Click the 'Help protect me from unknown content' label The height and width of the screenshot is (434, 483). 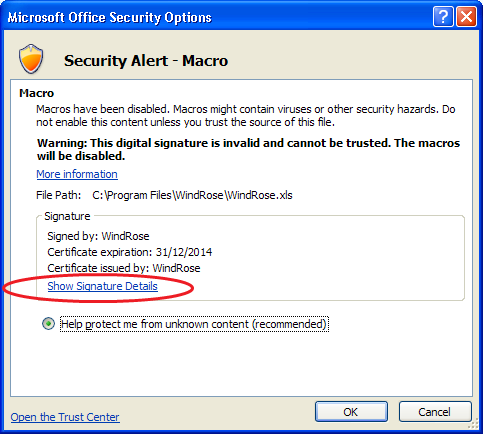pos(194,324)
